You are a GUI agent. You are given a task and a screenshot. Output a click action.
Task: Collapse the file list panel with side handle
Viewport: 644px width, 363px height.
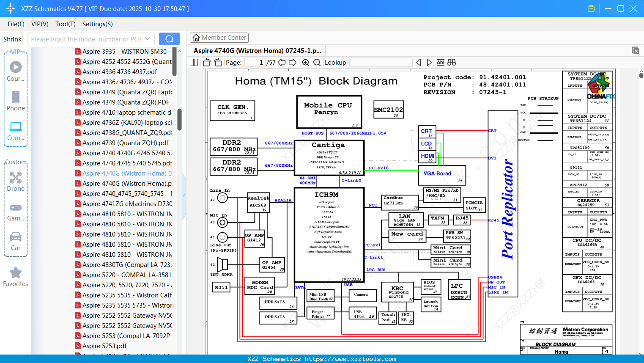(184, 196)
